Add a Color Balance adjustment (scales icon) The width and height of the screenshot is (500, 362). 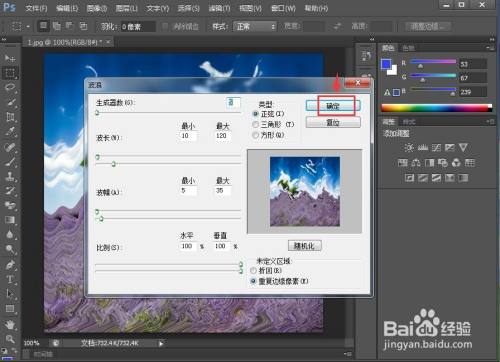pos(416,163)
